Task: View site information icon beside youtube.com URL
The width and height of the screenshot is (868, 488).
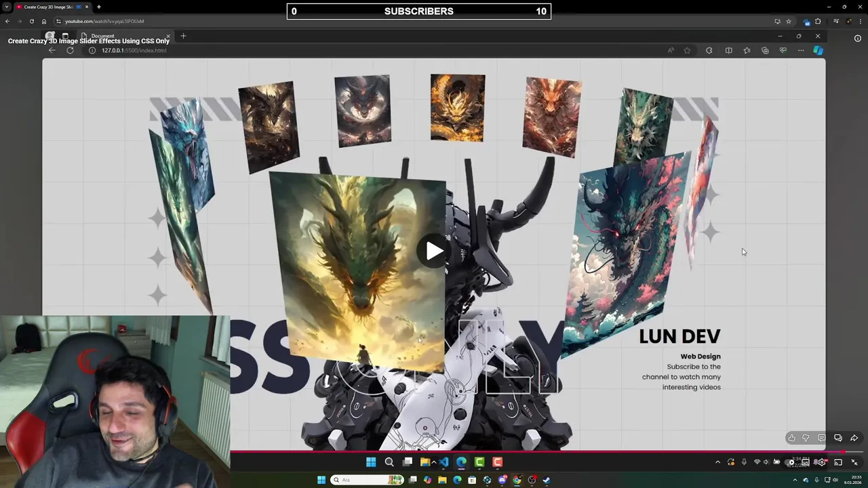Action: 58,21
